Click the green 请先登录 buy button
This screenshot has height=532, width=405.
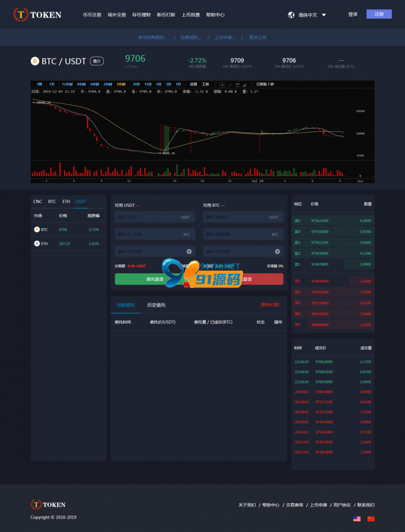[155, 279]
